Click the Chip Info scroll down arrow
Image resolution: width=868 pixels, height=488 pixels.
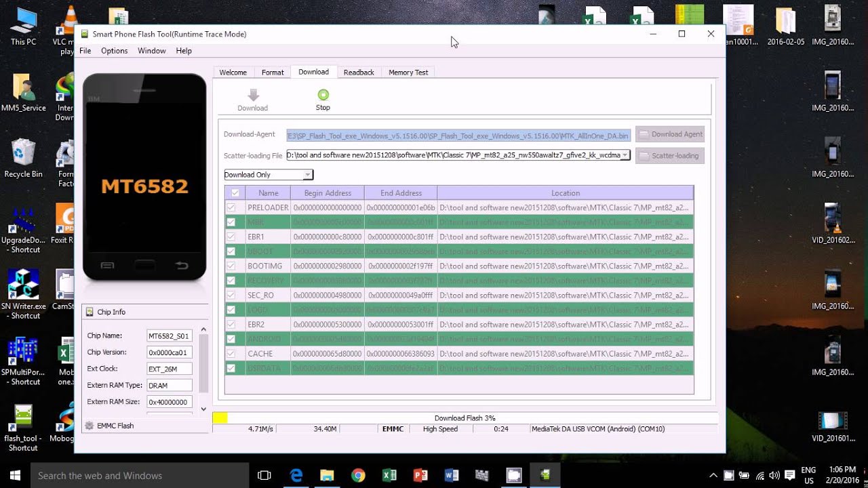pyautogui.click(x=203, y=409)
